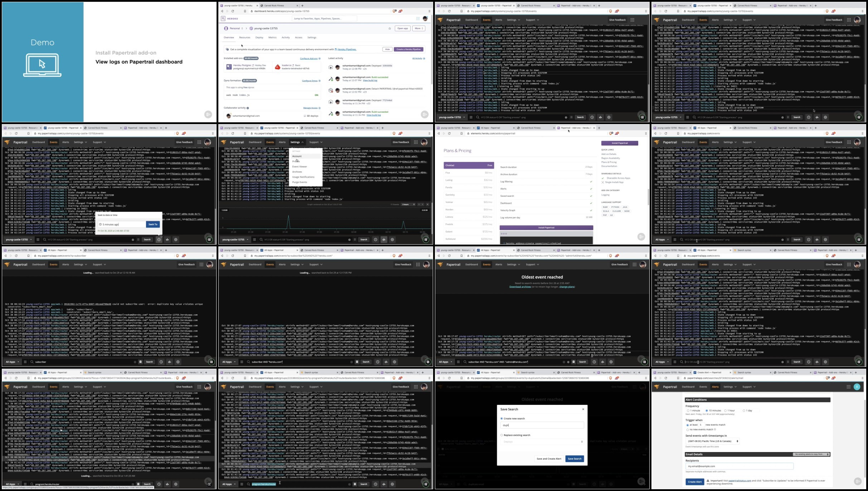Click gear icon in bottom bar of Settings-menu frame
Viewport: 868px width, 491px height.
point(392,240)
